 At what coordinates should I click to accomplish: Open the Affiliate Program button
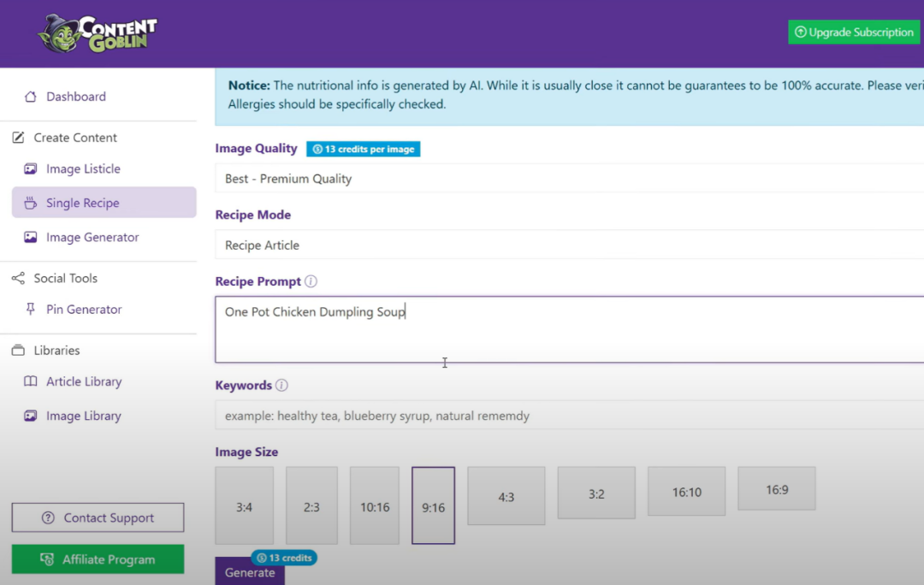tap(98, 559)
